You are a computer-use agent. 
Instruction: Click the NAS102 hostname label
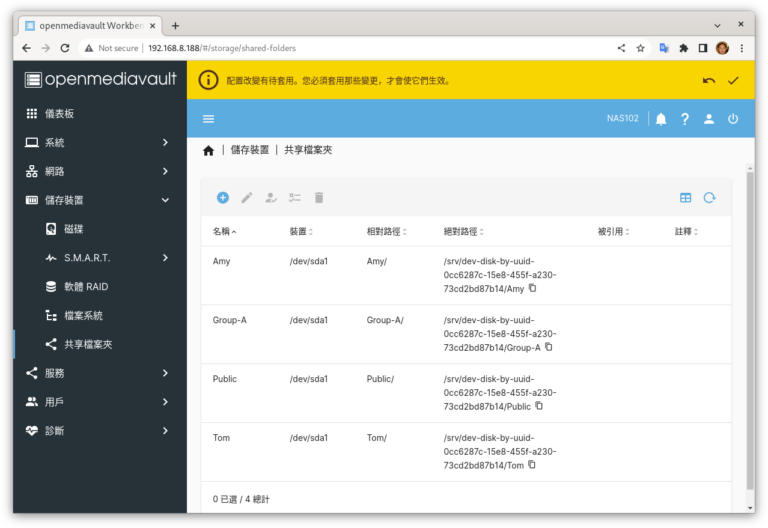click(623, 119)
